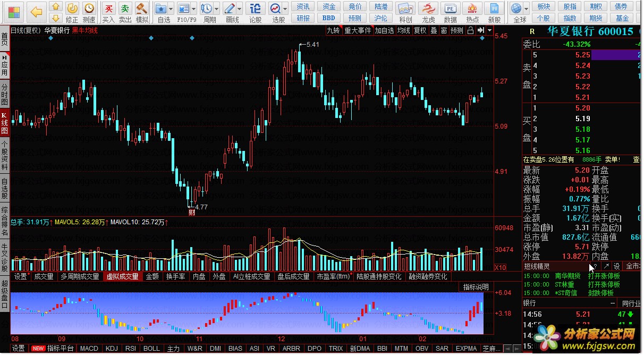Toggle 预测 forecast above the chart
The width and height of the screenshot is (644, 355).
tap(457, 30)
